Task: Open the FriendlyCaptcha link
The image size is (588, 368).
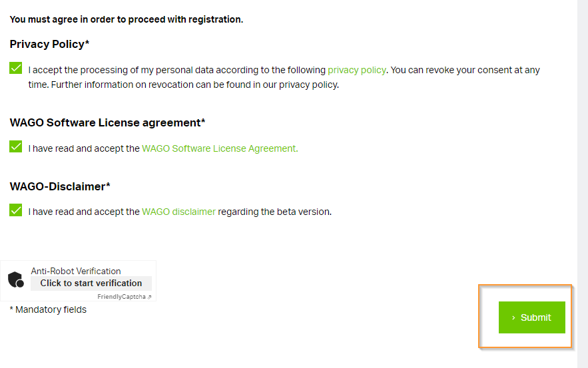Action: point(121,297)
